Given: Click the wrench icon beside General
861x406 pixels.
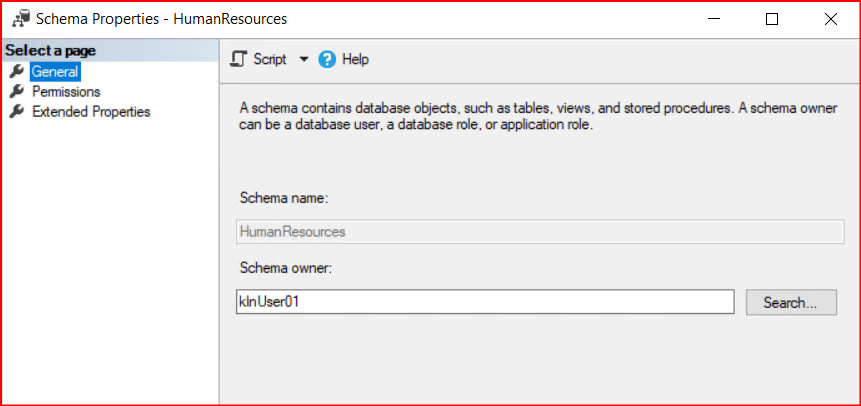Looking at the screenshot, I should pos(16,71).
